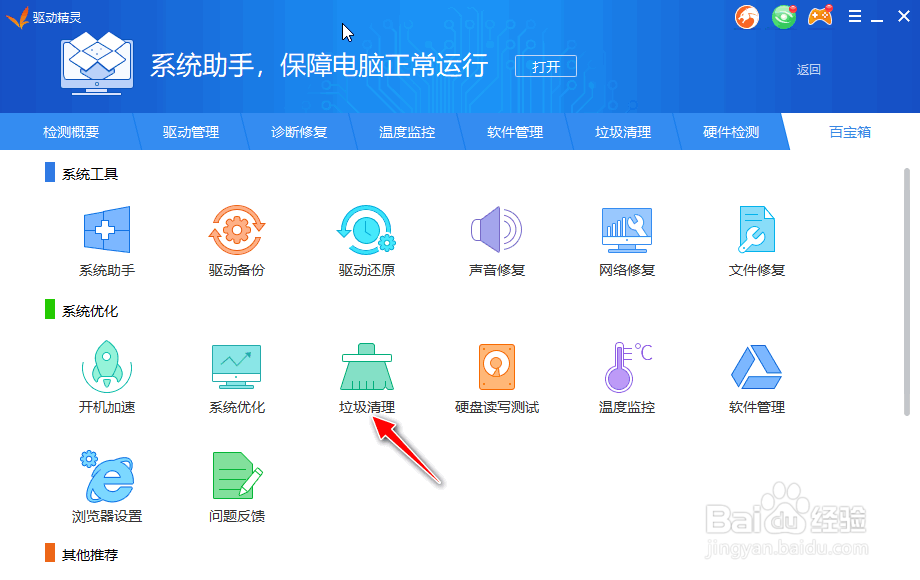
Task: Open 硬盘读写测试 disk tool
Action: tap(496, 367)
